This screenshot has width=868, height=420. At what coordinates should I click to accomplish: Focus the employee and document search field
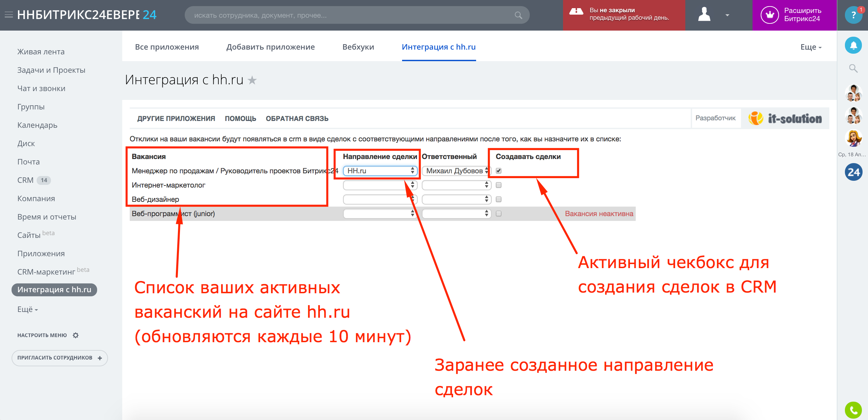tap(357, 15)
